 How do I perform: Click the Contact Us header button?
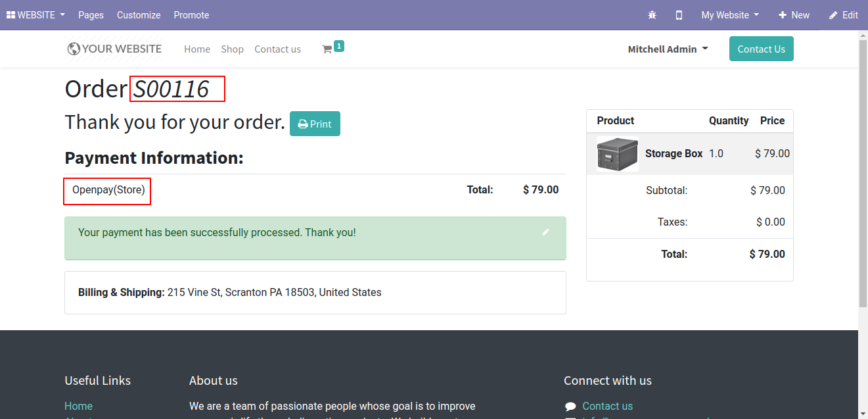(x=761, y=49)
